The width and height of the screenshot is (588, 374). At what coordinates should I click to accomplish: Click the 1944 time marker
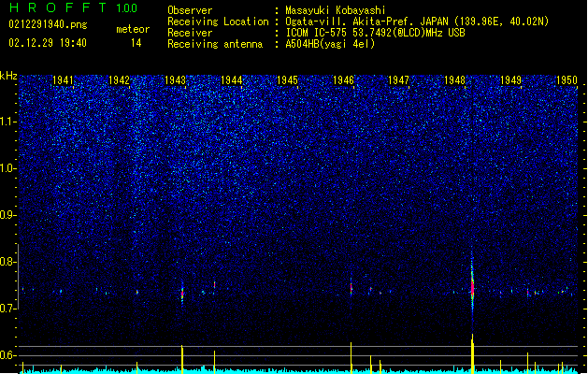click(232, 79)
